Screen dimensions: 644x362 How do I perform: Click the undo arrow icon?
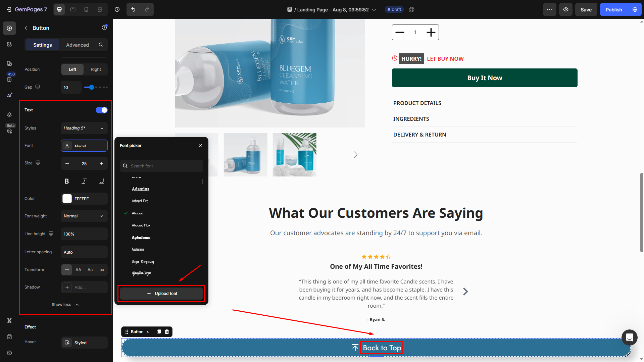pyautogui.click(x=133, y=9)
